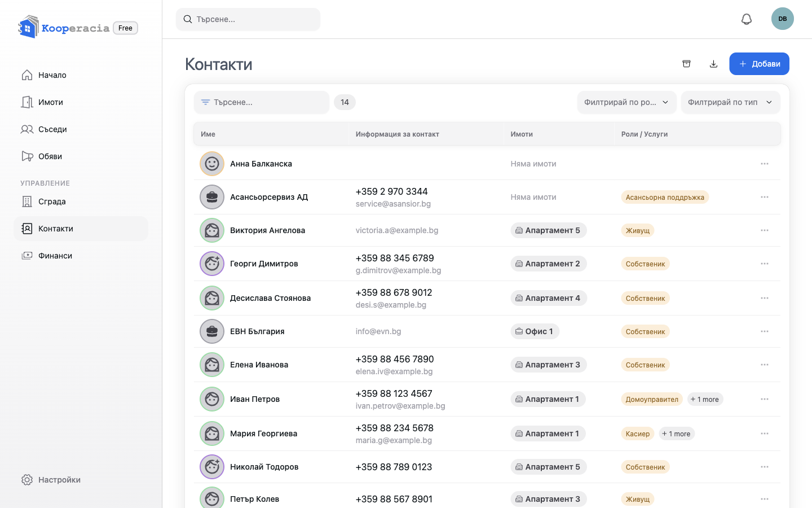
Task: Click phone +359 88 345 6789
Action: (395, 258)
